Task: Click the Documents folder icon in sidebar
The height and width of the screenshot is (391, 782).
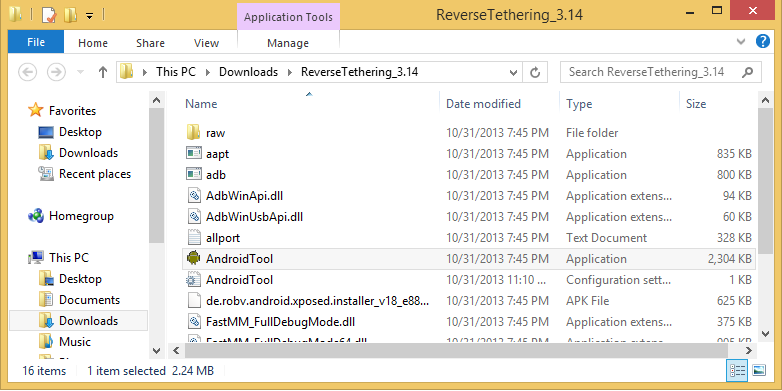Action: [x=46, y=300]
